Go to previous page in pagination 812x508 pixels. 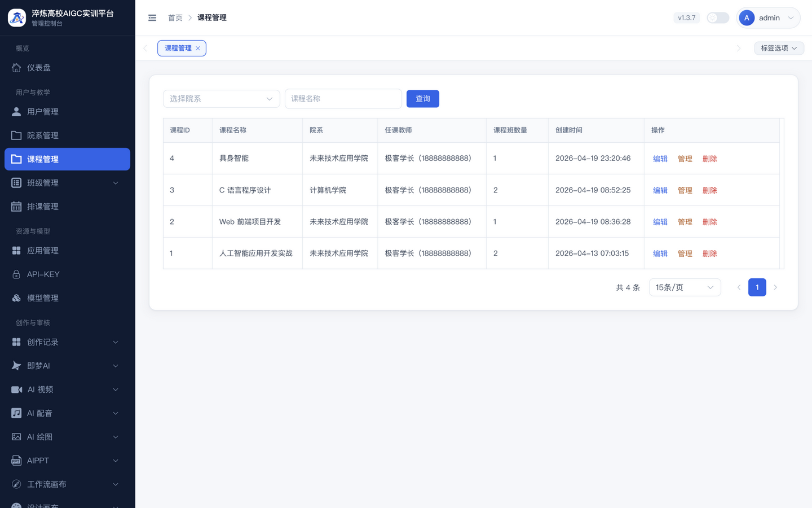coord(739,287)
